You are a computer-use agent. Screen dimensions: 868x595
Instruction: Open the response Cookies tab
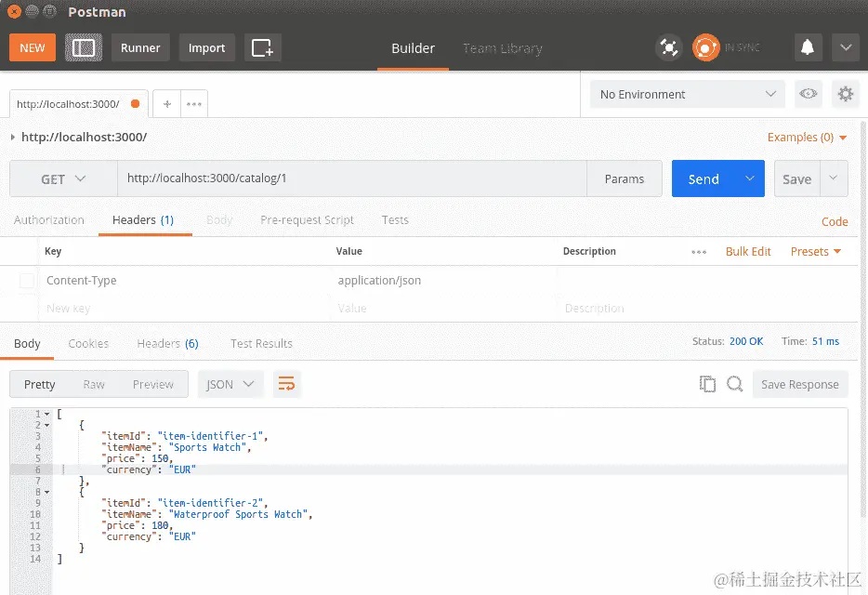[88, 343]
